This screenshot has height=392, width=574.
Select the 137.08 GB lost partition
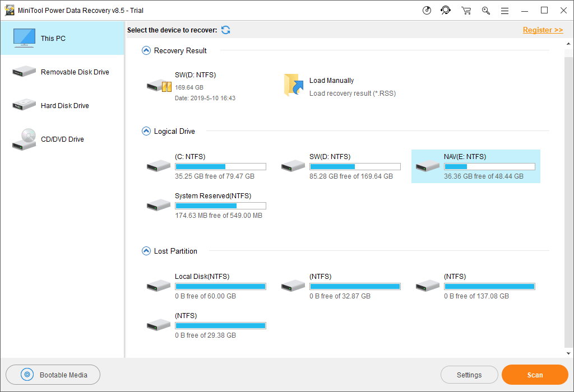click(475, 286)
